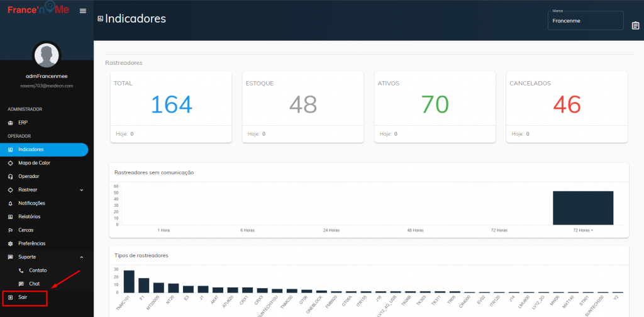The width and height of the screenshot is (644, 317).
Task: Expand the Rastrear submenu chevron
Action: pos(81,190)
